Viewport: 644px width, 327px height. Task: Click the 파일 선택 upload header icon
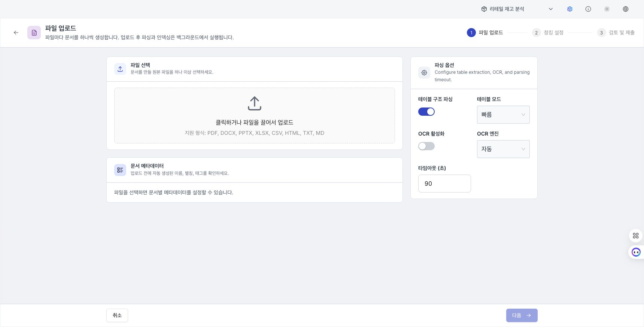click(x=120, y=69)
